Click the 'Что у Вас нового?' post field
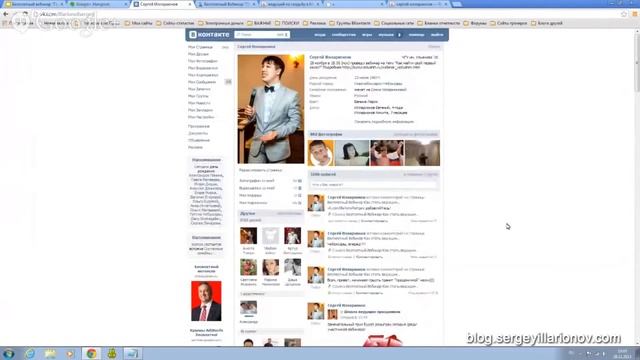This screenshot has height=360, width=640. tap(373, 185)
